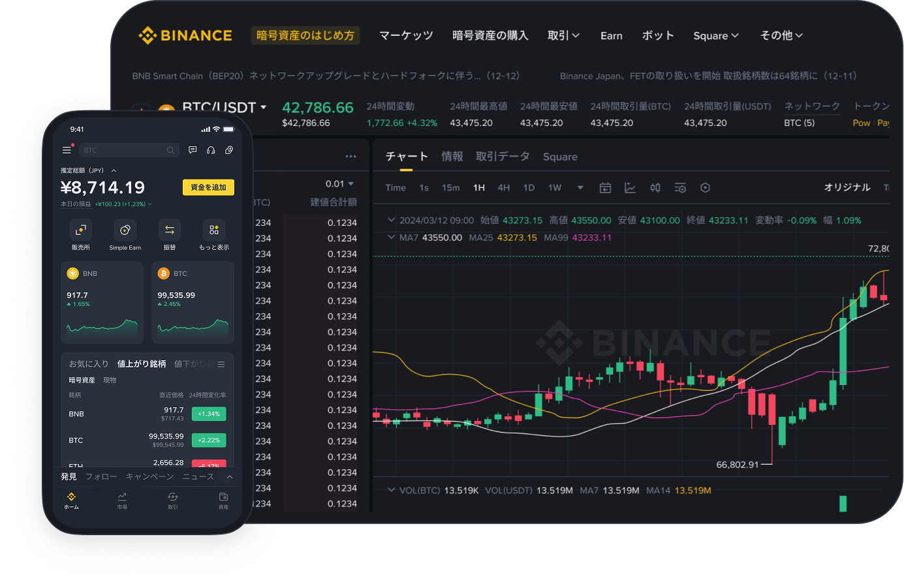Viewport: 904px width, 588px height.
Task: Switch chart interval to 4H
Action: point(503,188)
